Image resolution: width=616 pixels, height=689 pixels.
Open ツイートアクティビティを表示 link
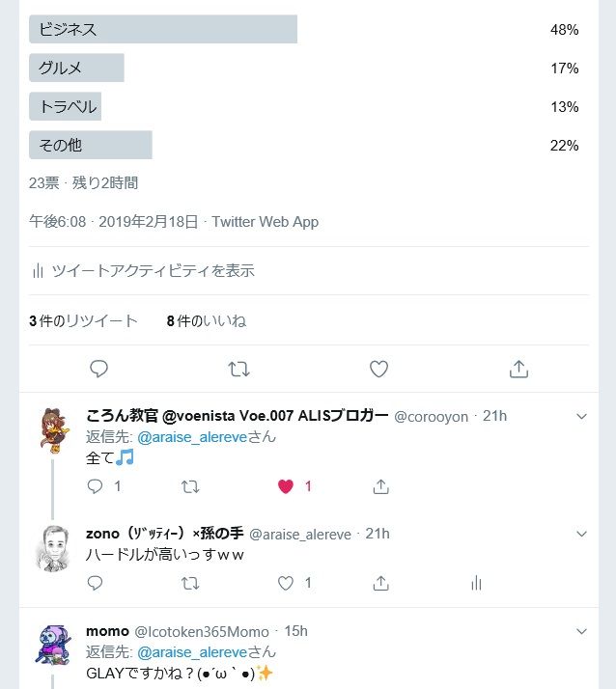point(143,271)
